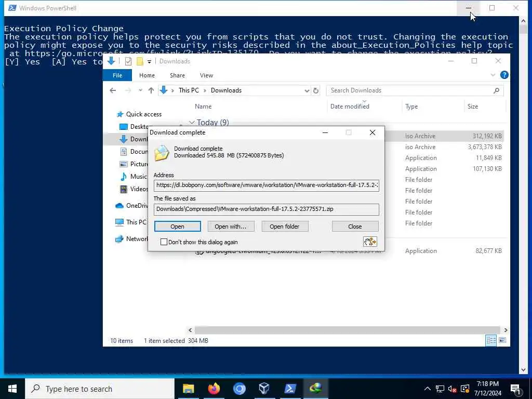Tick Don't show this dialog again checkbox
This screenshot has width=532, height=399.
click(x=164, y=242)
